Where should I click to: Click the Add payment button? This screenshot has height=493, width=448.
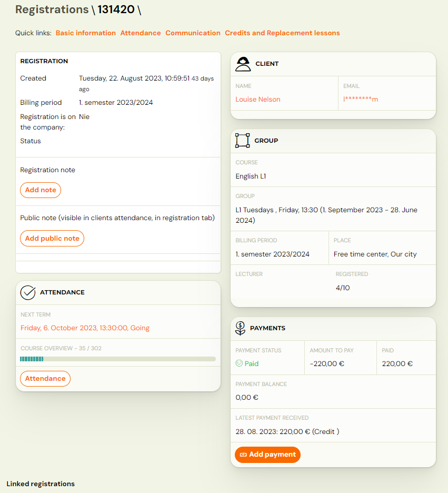click(267, 455)
